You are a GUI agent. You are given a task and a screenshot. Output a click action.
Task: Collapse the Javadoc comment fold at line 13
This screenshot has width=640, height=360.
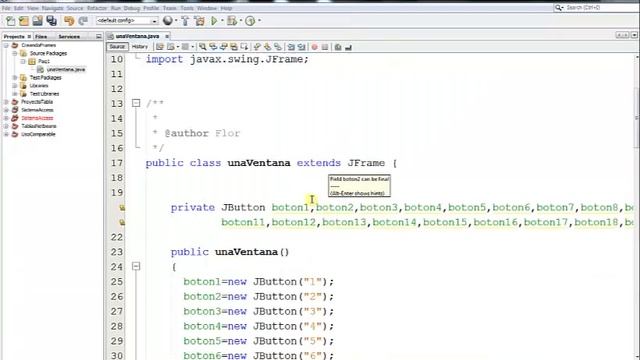(136, 103)
